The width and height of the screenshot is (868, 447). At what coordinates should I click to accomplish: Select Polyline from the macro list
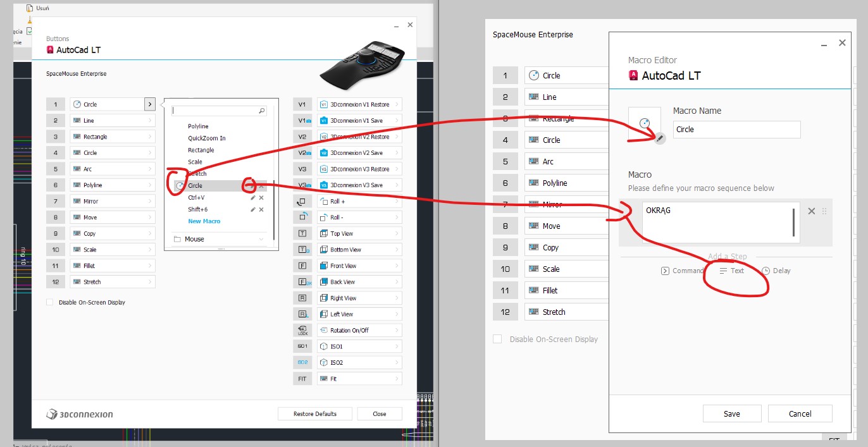click(x=198, y=126)
